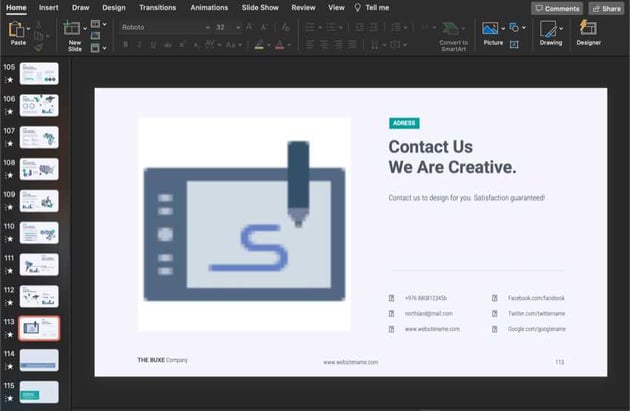Toggle Italic text formatting
Viewport: 630px width, 411px height.
(139, 45)
